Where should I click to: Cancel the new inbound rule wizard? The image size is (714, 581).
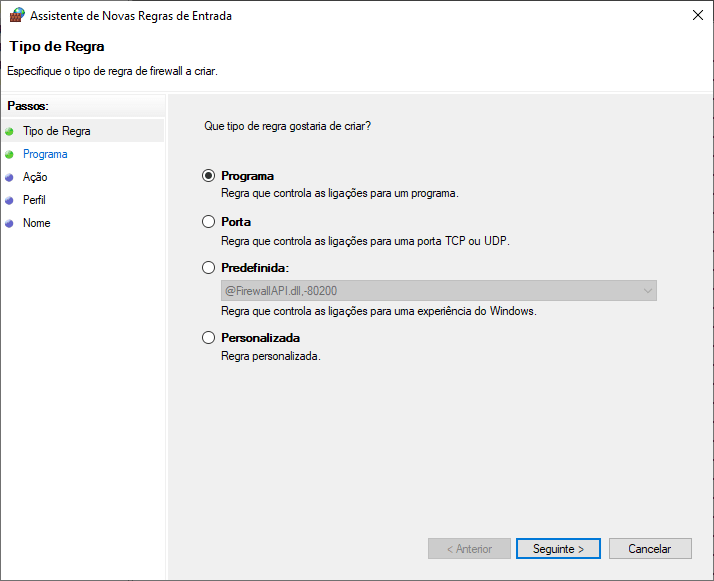[x=649, y=549]
